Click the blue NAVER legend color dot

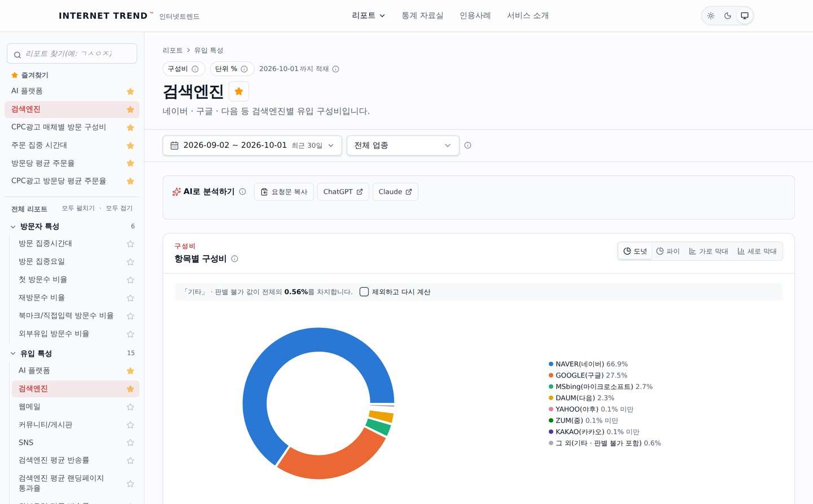[x=551, y=364]
